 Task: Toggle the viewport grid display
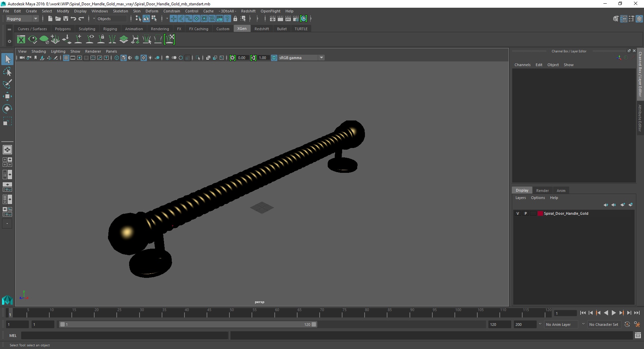[66, 58]
